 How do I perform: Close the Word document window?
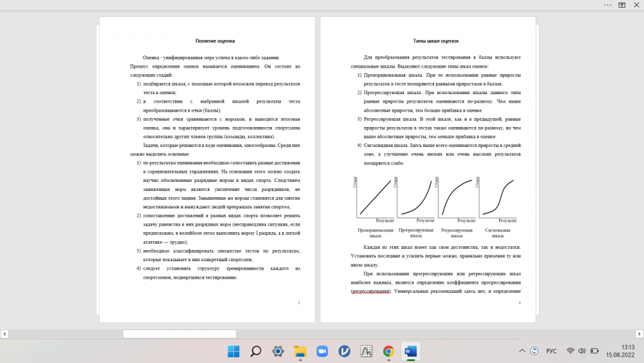636,5
